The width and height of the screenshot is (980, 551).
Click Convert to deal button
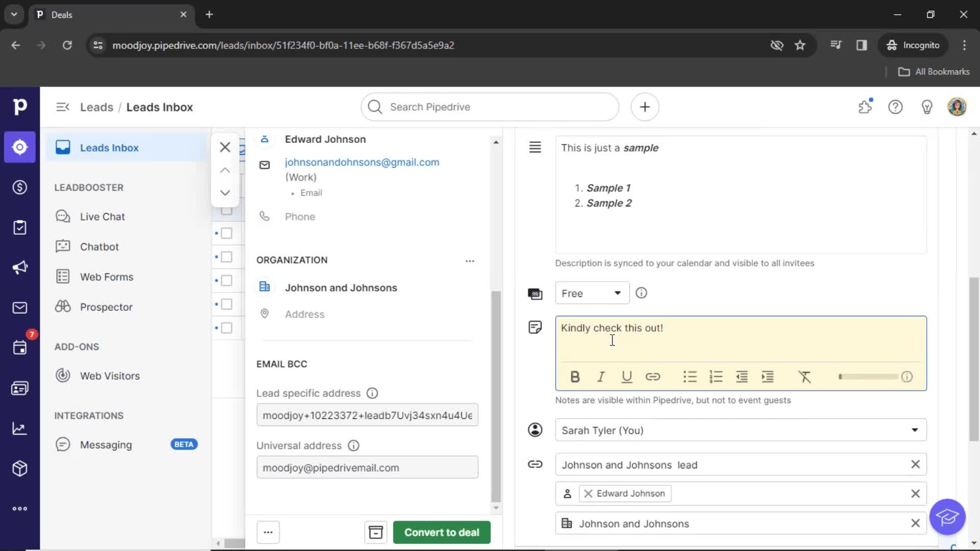[441, 532]
